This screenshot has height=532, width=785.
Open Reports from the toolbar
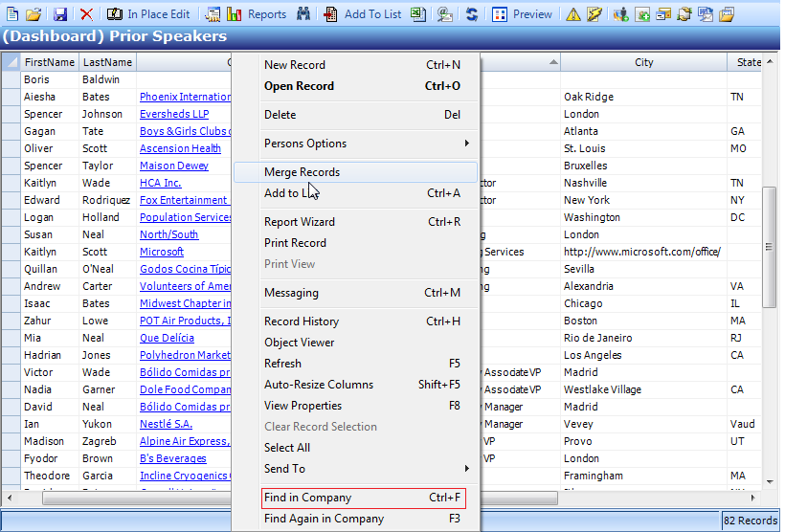(x=257, y=14)
